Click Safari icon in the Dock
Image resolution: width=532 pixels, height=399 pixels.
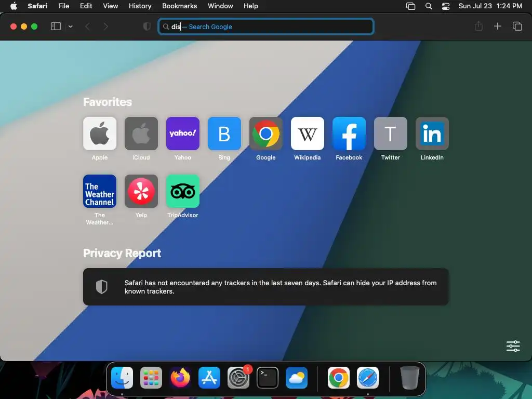coord(368,377)
